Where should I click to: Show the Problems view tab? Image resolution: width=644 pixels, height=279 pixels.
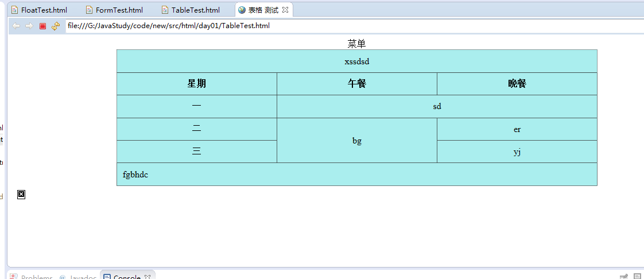click(x=36, y=277)
